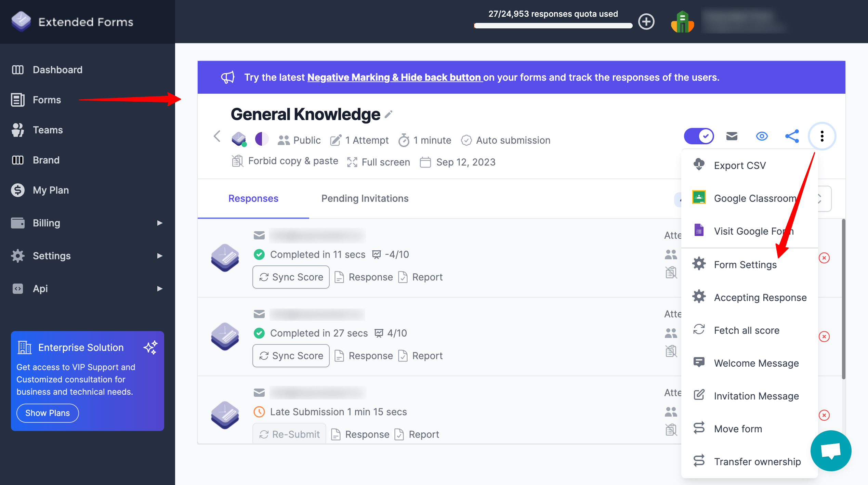Click the Fetch all score icon

[699, 330]
